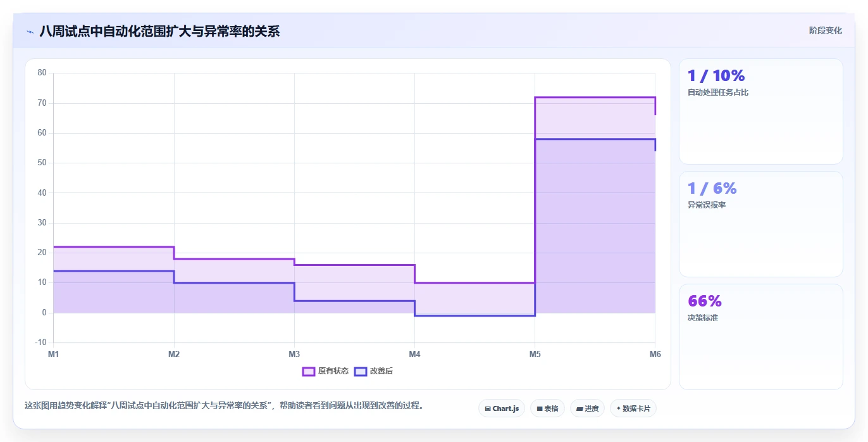Viewport: 868px width, 442px height.
Task: Open the 1 / 10% 自动处理任务占比 card
Action: click(761, 111)
